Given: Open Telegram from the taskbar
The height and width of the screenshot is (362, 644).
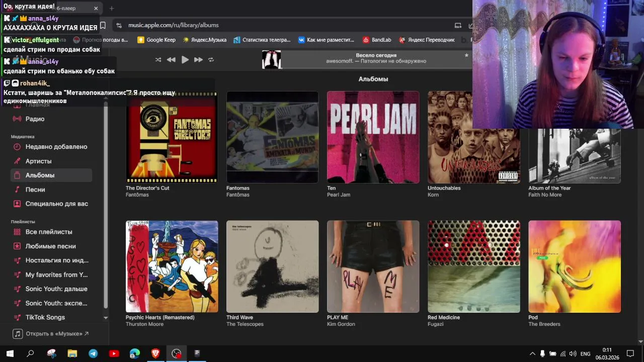Looking at the screenshot, I should pos(93,353).
